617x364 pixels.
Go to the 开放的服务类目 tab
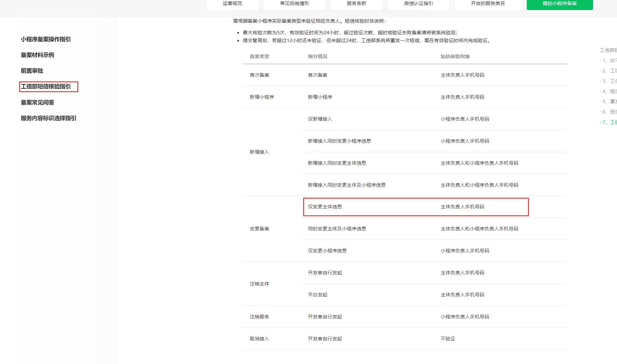click(x=487, y=3)
